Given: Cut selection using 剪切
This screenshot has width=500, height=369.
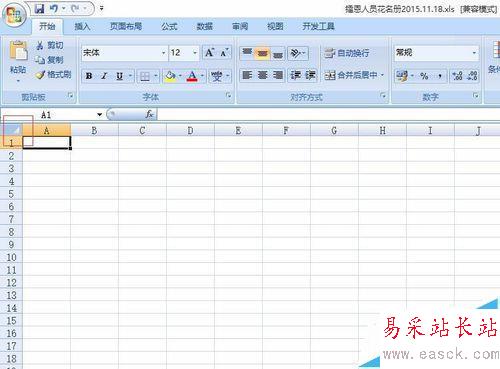Looking at the screenshot, I should (x=50, y=45).
